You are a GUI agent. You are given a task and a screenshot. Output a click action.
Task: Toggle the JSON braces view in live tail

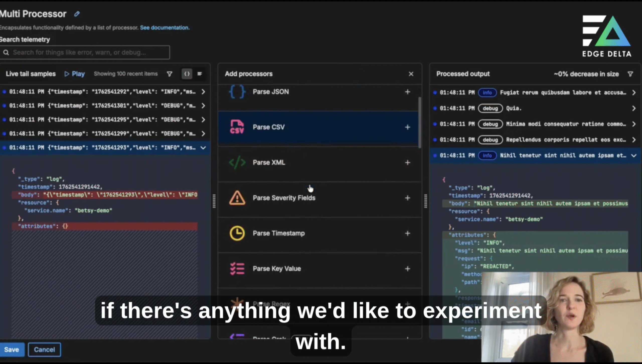point(187,74)
